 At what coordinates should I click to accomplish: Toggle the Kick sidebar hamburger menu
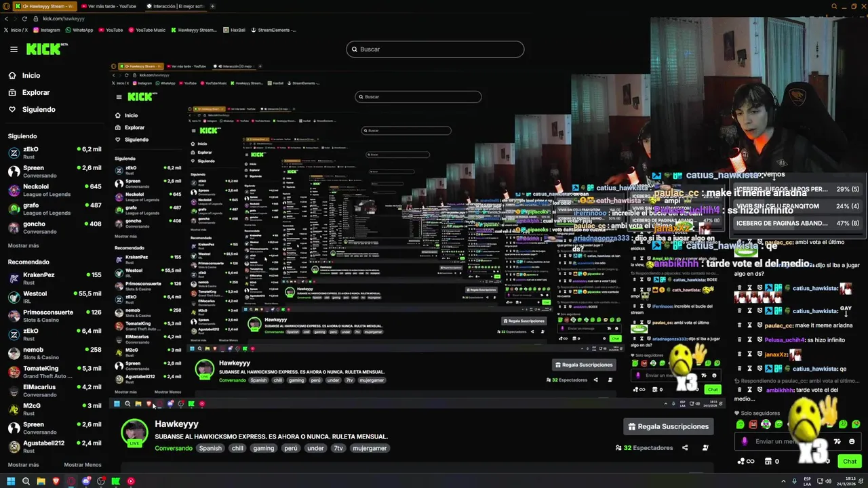pyautogui.click(x=14, y=49)
